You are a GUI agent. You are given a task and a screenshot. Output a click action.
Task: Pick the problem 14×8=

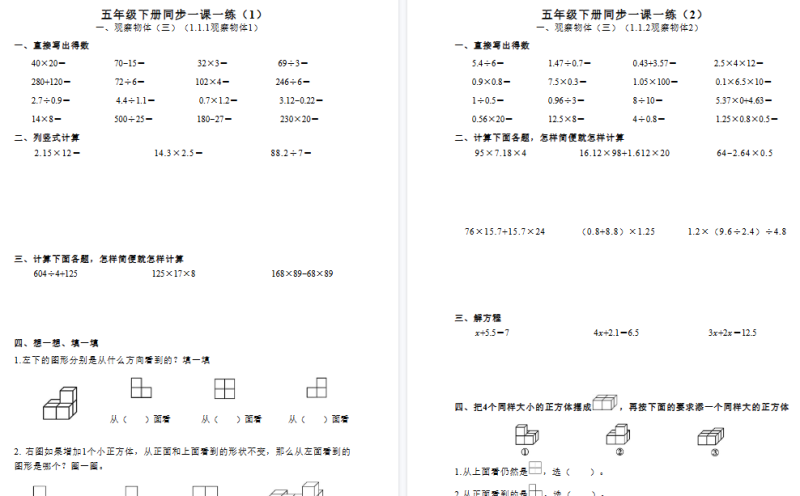(x=46, y=119)
